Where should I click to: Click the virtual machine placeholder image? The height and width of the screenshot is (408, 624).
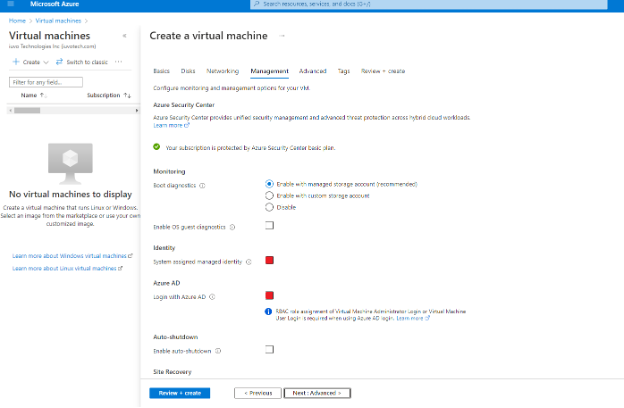[x=70, y=164]
